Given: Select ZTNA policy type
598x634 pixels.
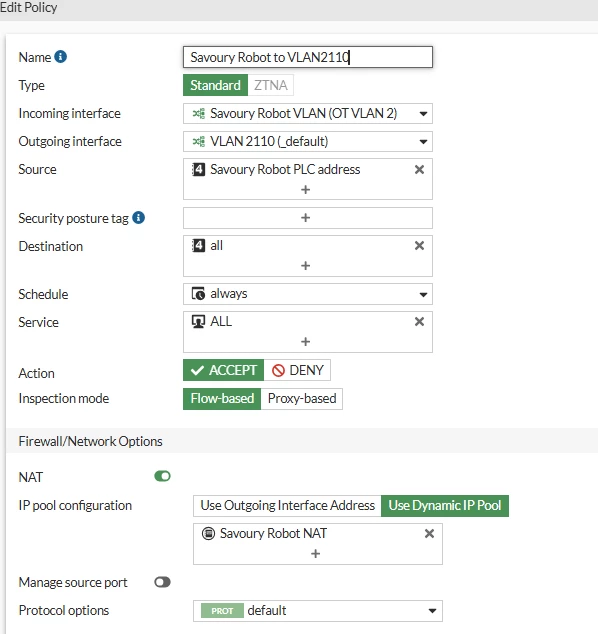Looking at the screenshot, I should pos(270,85).
